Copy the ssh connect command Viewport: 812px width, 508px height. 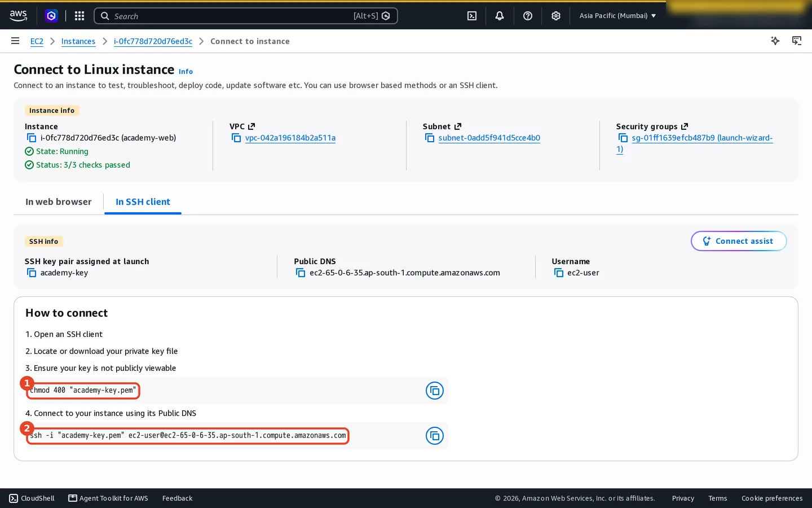coord(435,436)
